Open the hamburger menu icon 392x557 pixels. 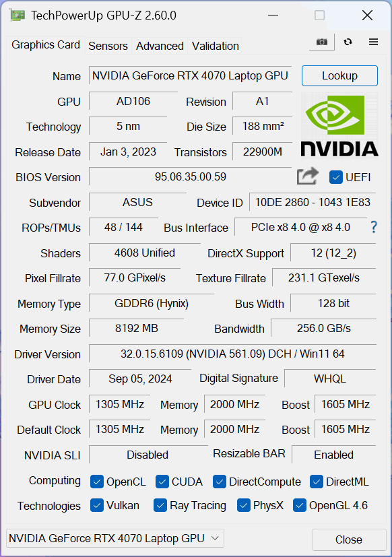pos(373,42)
